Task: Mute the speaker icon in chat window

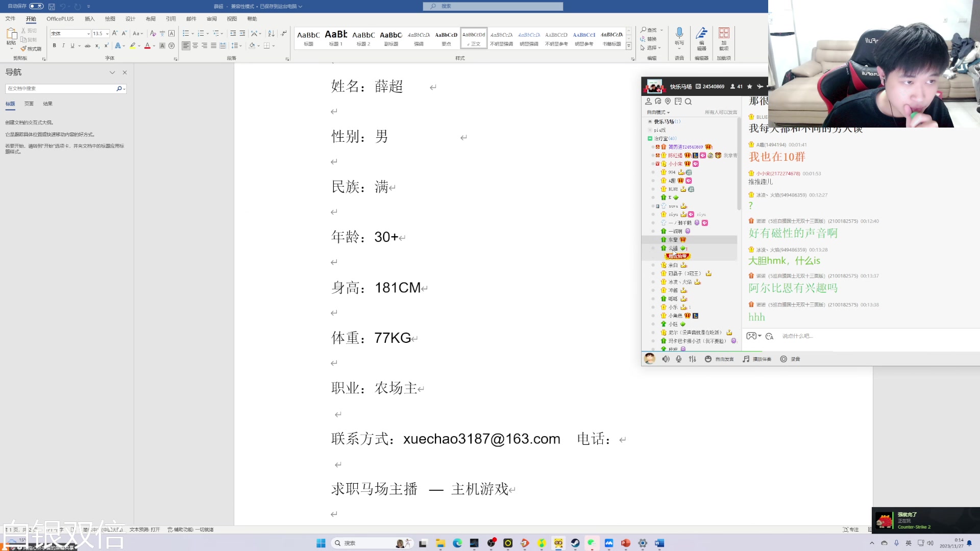Action: coord(666,359)
